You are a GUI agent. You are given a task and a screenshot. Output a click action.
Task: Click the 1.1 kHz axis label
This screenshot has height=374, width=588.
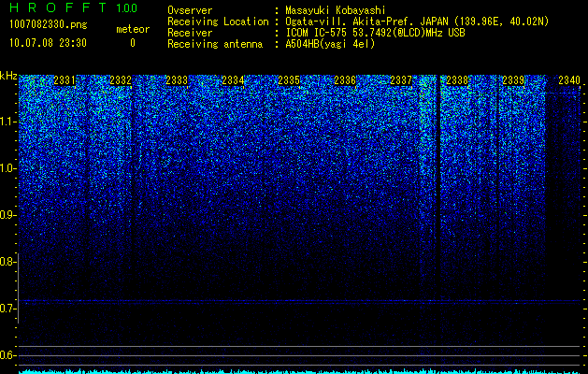click(8, 122)
